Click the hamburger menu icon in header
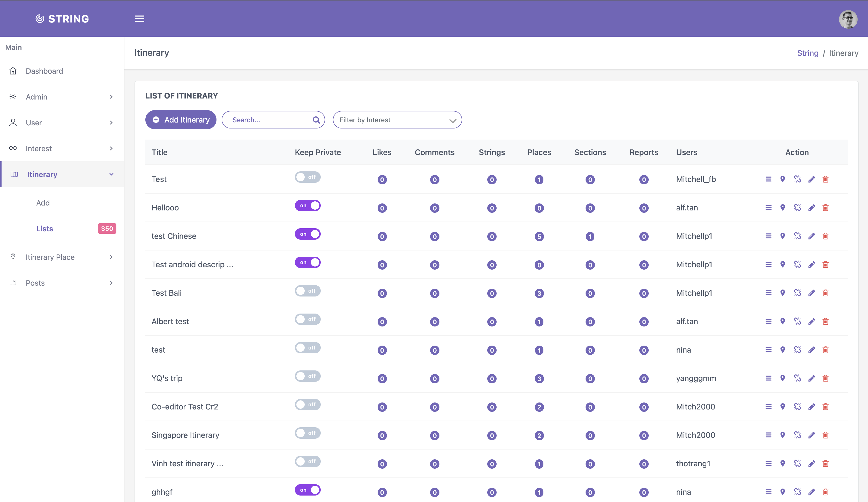 tap(139, 19)
